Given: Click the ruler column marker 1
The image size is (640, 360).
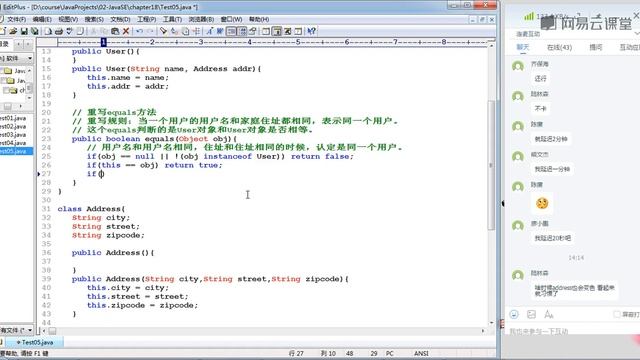Looking at the screenshot, I should tap(104, 42).
